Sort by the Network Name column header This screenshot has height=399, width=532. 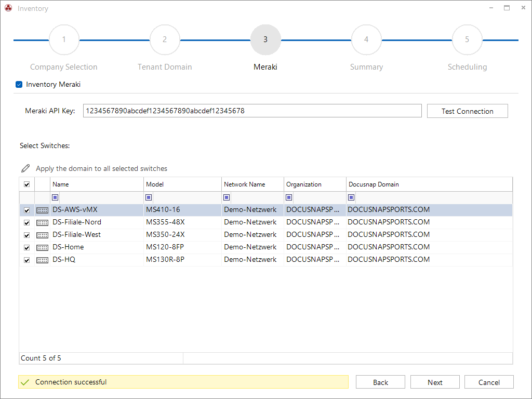coord(253,184)
